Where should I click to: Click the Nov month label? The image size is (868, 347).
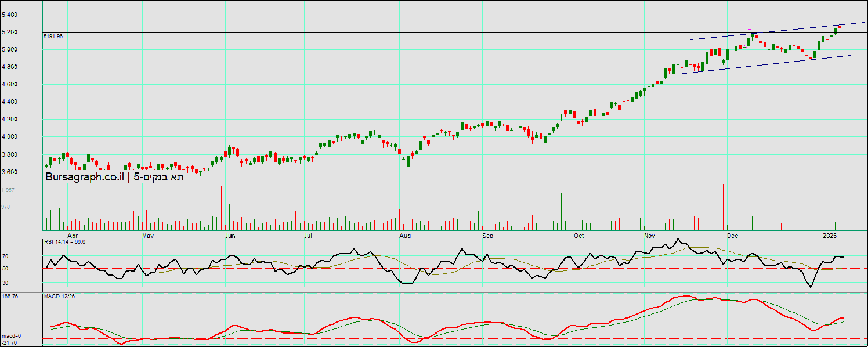tap(650, 236)
